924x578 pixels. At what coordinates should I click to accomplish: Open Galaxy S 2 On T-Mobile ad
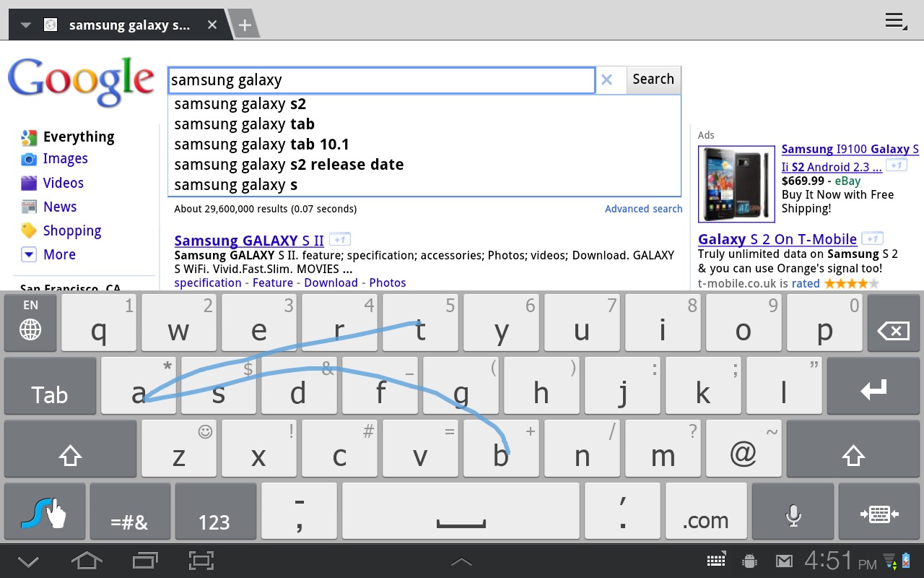[777, 239]
